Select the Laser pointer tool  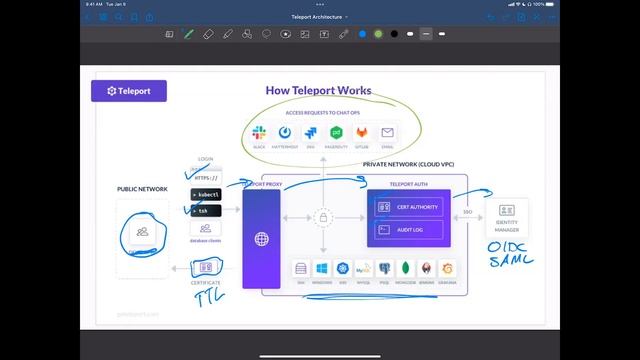click(x=344, y=34)
